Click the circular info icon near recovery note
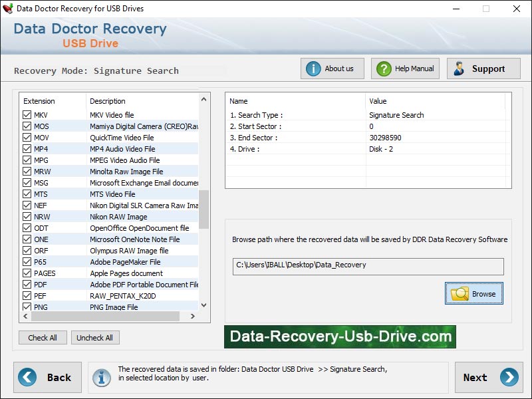 point(103,377)
